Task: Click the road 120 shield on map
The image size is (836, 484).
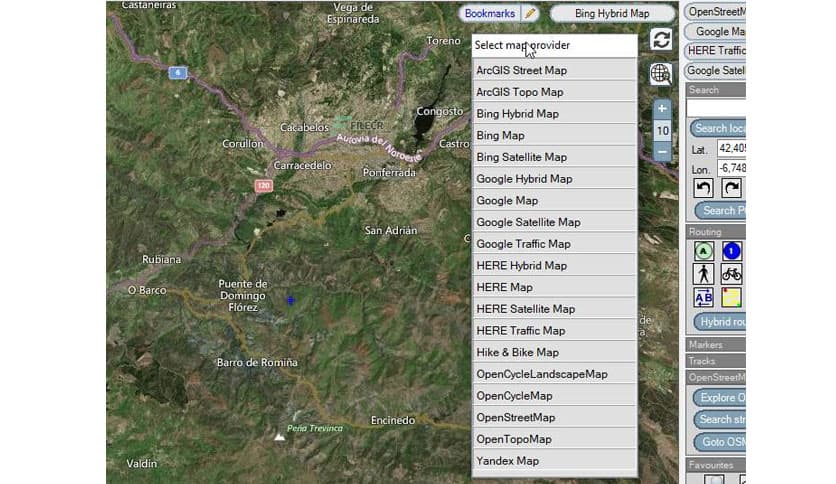Action: tap(263, 185)
